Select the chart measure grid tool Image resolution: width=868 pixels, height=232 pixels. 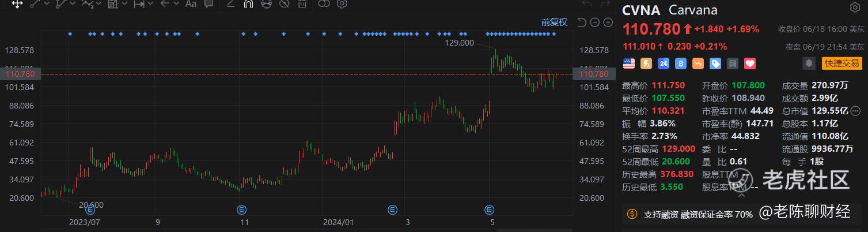113,4
